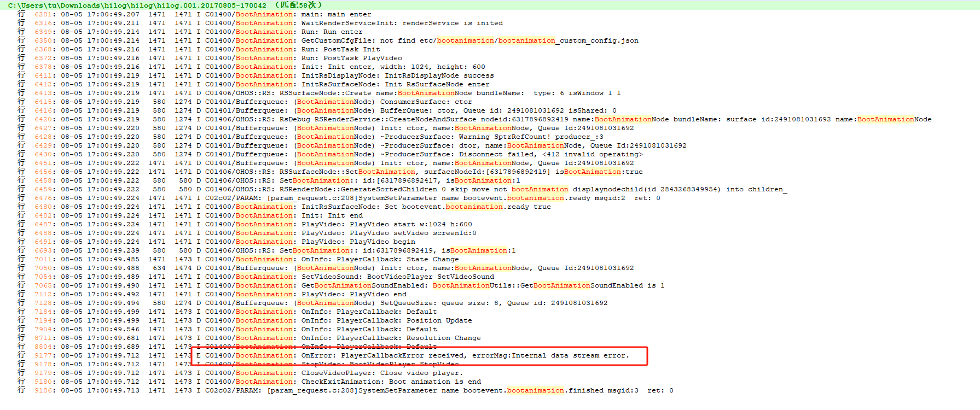Viewport: 980px width, 410px height.
Task: Select line 6451 Init ctor entry
Action: [326, 163]
